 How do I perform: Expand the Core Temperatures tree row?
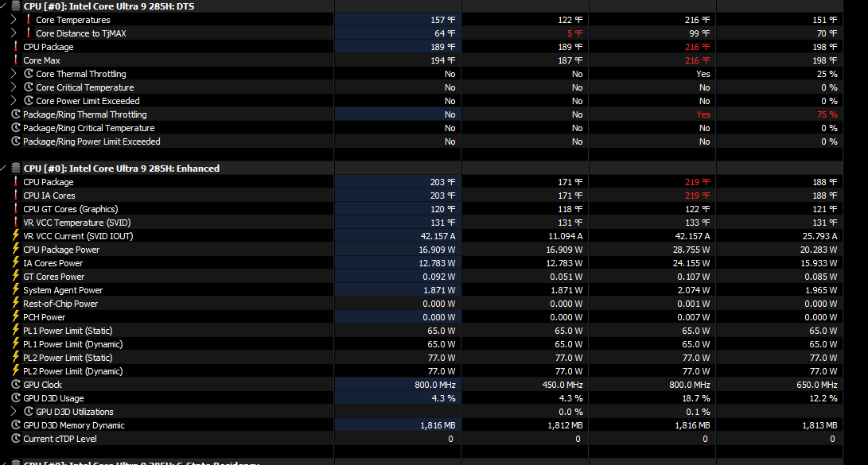pos(14,20)
